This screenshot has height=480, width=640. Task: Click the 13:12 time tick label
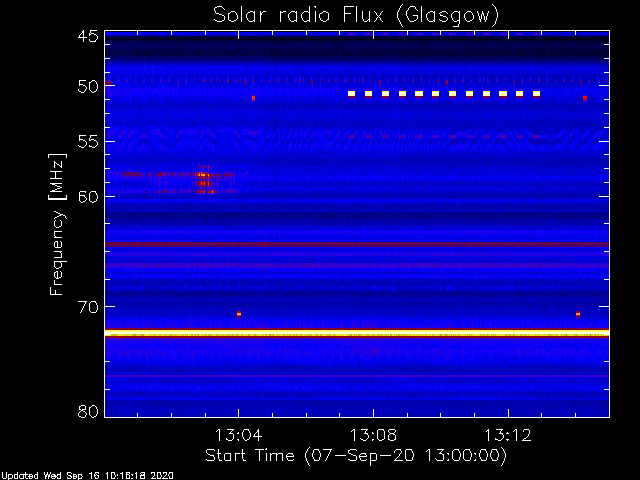click(x=508, y=435)
